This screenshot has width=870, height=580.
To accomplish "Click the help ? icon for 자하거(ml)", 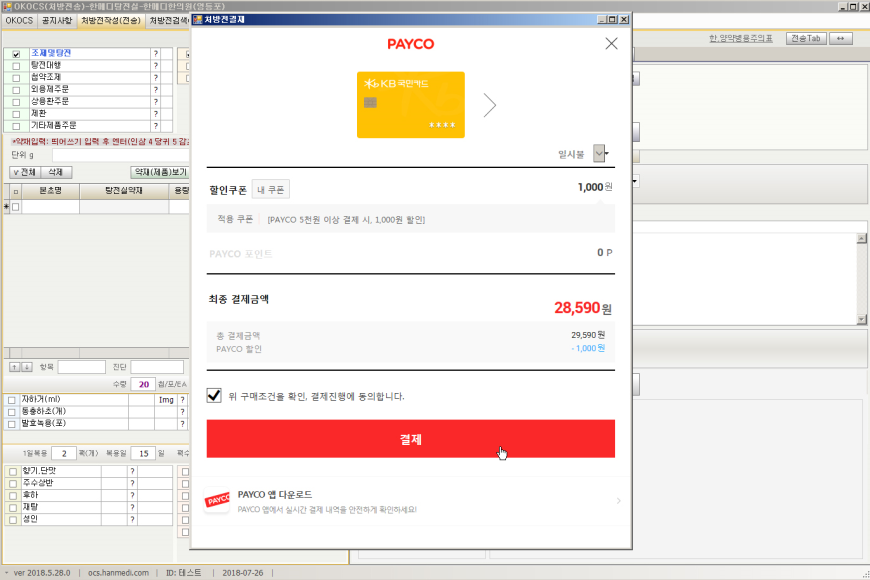I will (x=183, y=400).
